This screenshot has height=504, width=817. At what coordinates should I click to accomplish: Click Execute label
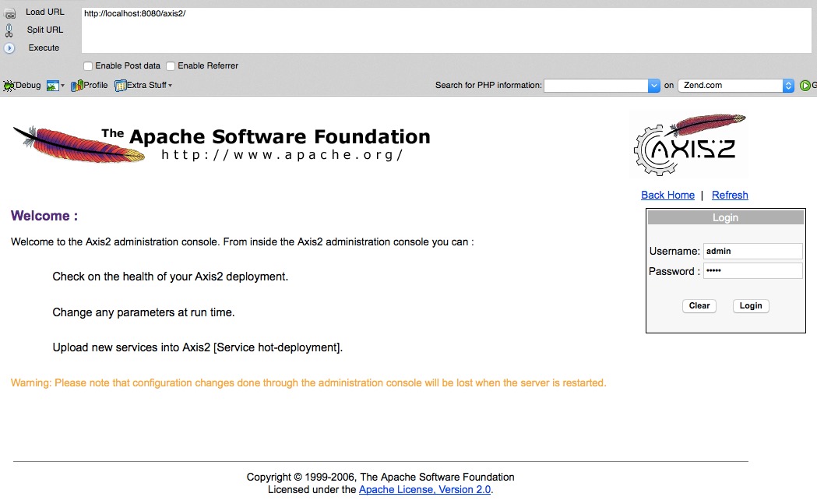point(44,48)
